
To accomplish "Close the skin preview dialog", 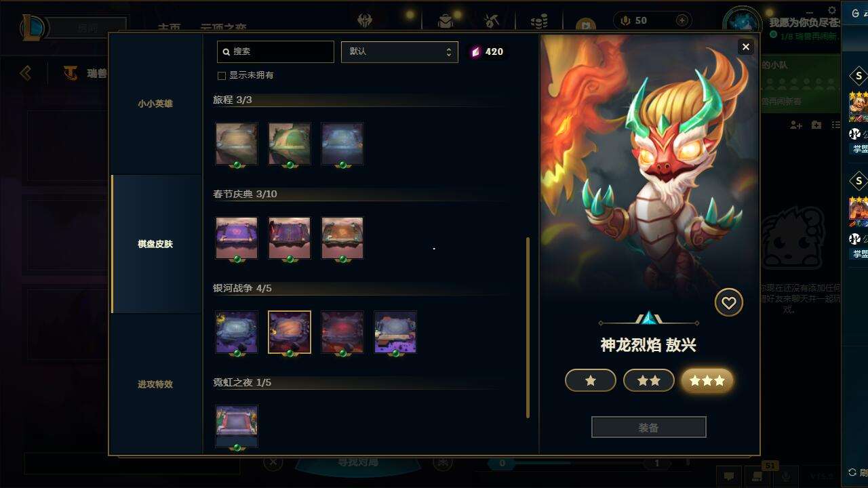I will pyautogui.click(x=746, y=47).
